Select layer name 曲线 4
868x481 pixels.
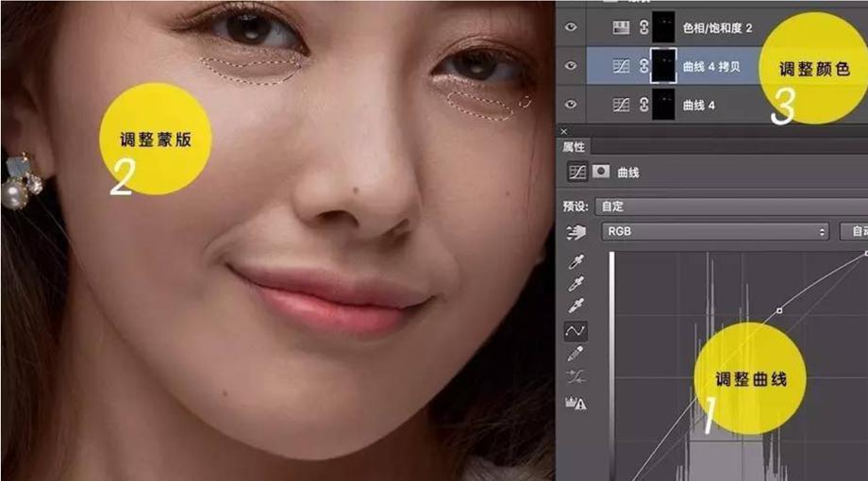699,106
